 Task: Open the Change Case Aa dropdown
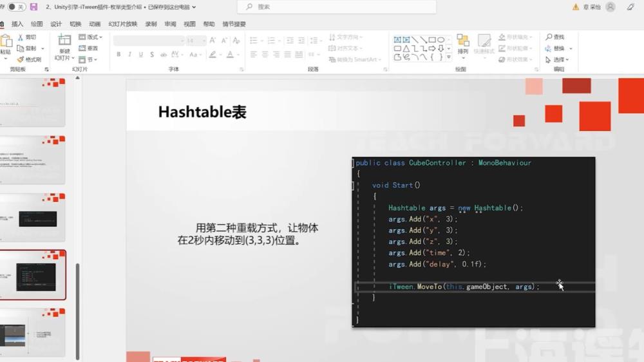[x=194, y=54]
